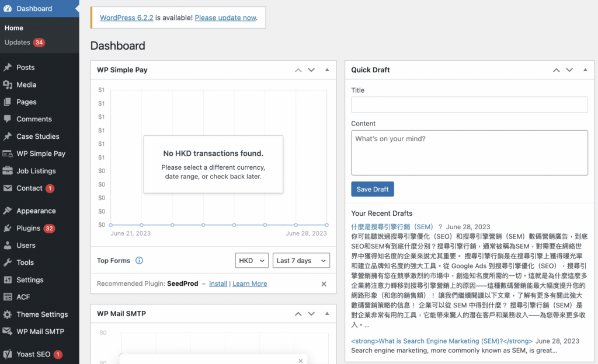598x364 pixels.
Task: Click the Save Draft button
Action: click(373, 189)
